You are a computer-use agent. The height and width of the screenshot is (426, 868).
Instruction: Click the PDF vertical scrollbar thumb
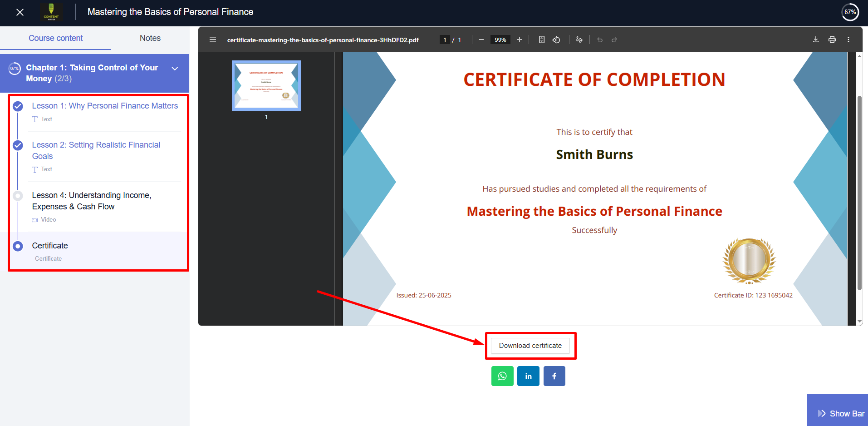tap(859, 193)
